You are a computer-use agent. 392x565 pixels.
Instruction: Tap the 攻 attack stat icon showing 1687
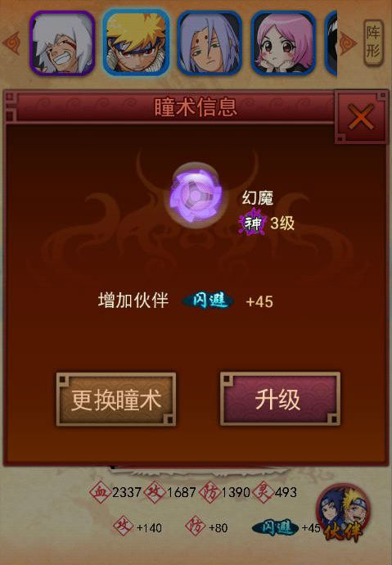[x=155, y=491]
